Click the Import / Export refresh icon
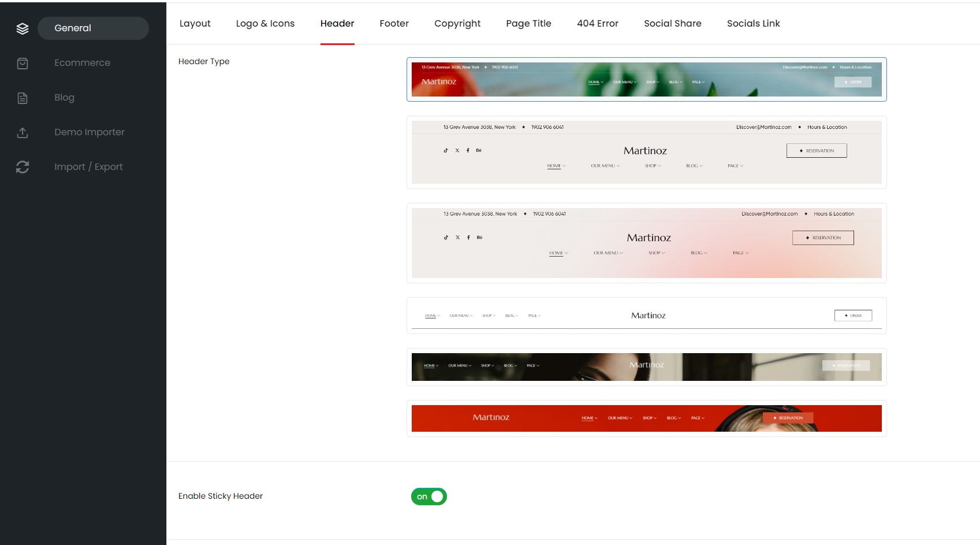The height and width of the screenshot is (545, 980). pos(23,167)
